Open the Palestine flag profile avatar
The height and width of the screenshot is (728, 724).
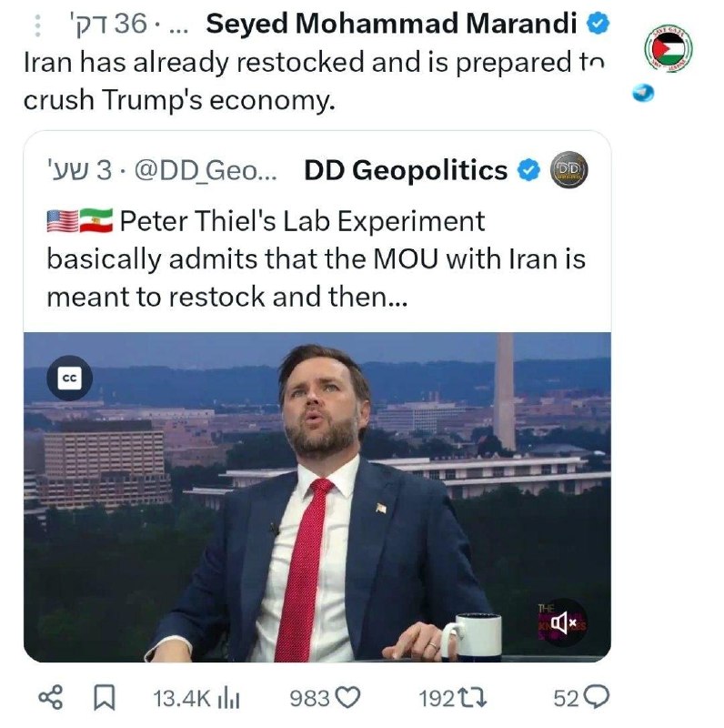point(669,48)
